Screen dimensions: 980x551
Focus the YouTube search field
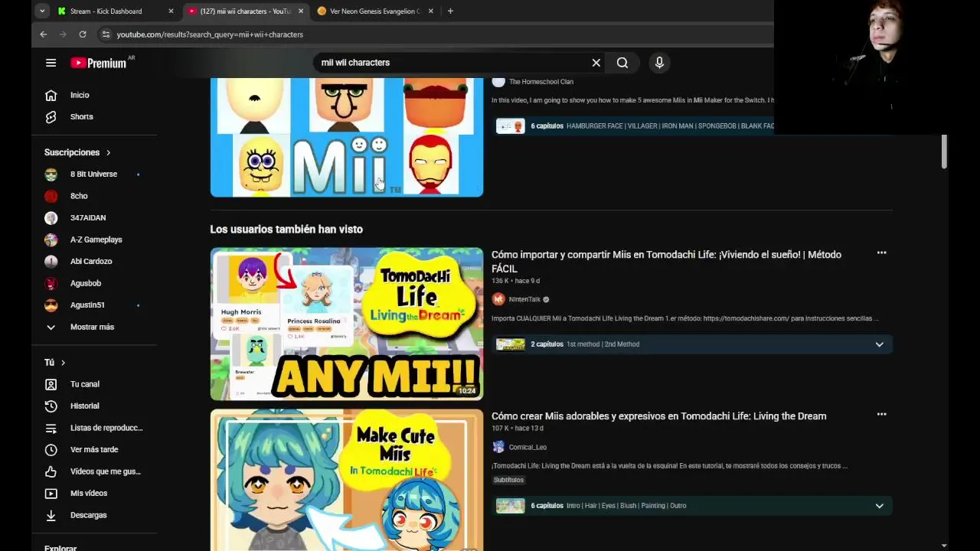click(452, 63)
